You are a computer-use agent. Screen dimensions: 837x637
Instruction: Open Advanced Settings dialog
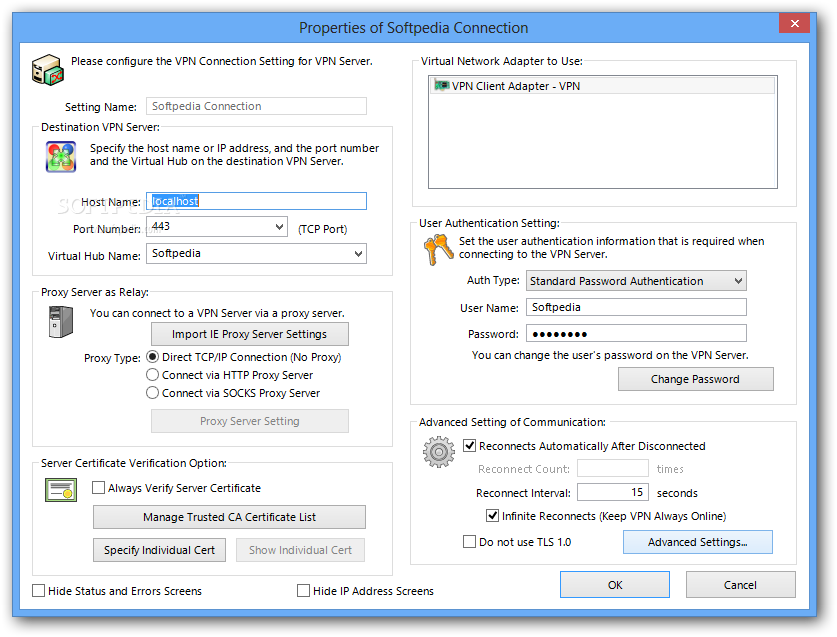(698, 542)
